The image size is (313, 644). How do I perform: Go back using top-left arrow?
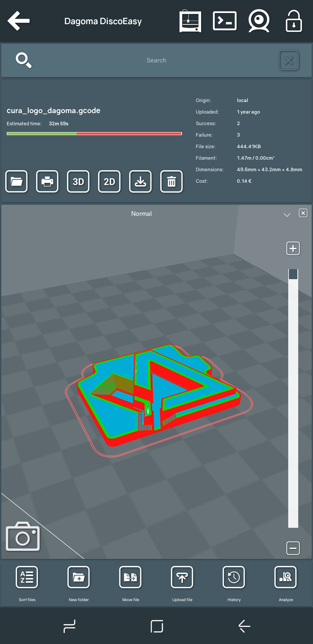[19, 21]
